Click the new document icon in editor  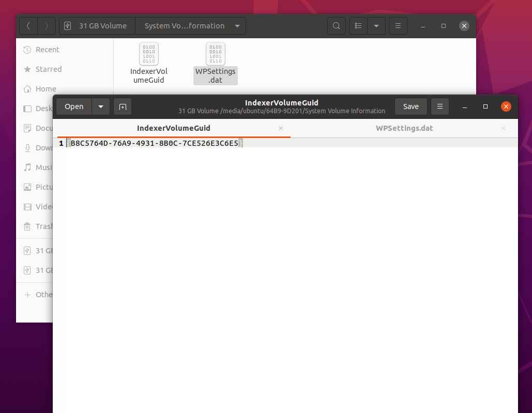click(123, 106)
